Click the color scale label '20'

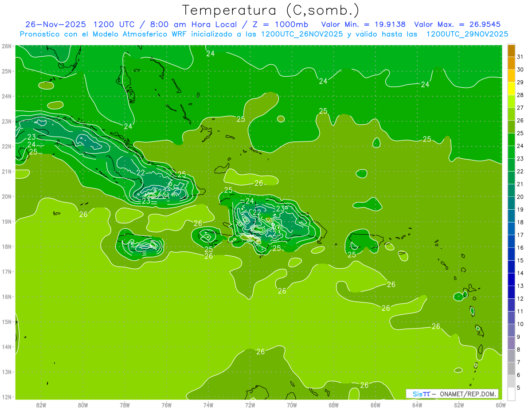[x=520, y=197]
